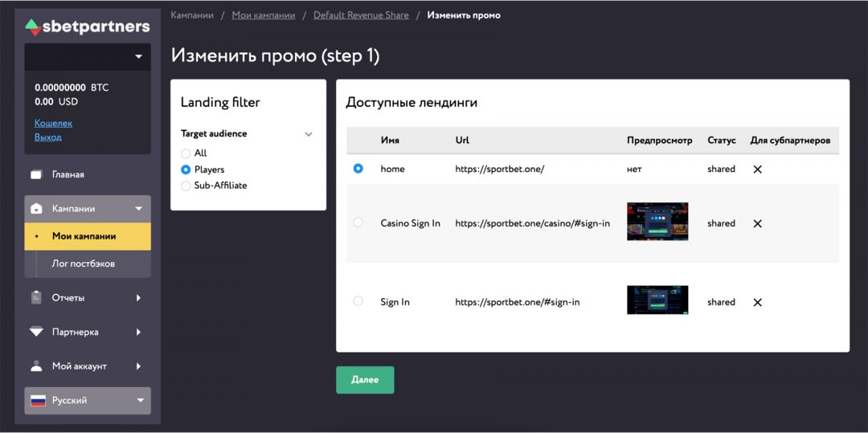Click the https://sportbet.one/ URL cell
The image size is (868, 433).
click(500, 170)
